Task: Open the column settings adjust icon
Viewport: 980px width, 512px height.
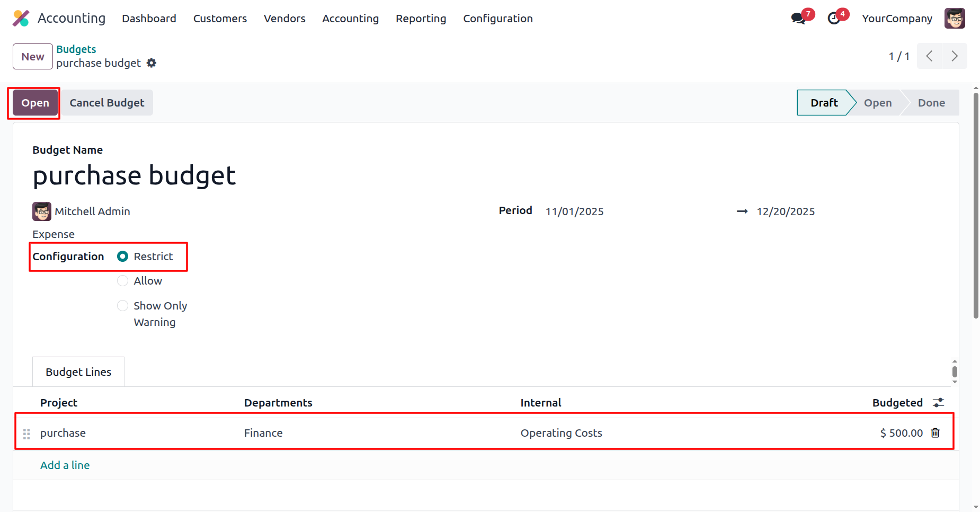Action: (938, 403)
